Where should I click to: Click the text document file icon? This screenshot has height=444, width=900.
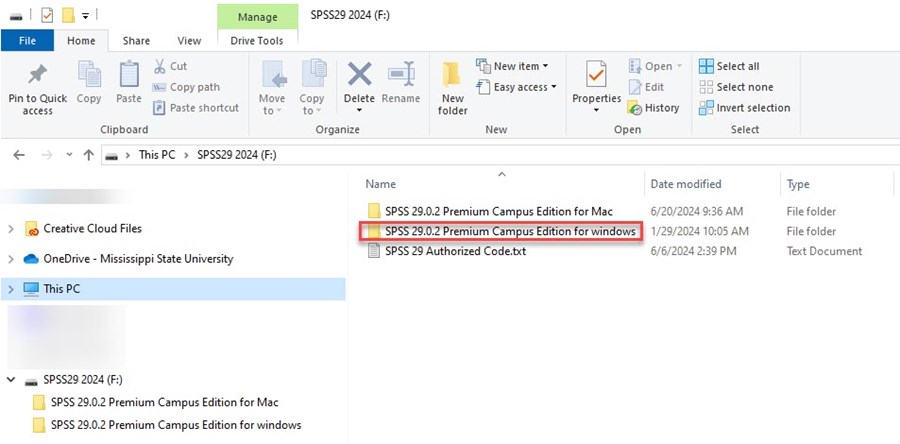pyautogui.click(x=374, y=251)
